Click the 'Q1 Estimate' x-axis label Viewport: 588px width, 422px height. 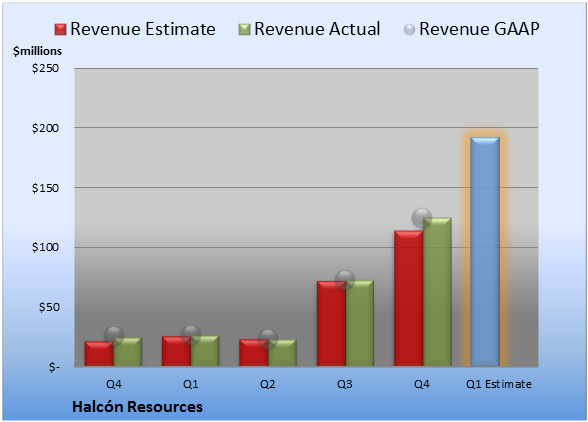click(499, 384)
